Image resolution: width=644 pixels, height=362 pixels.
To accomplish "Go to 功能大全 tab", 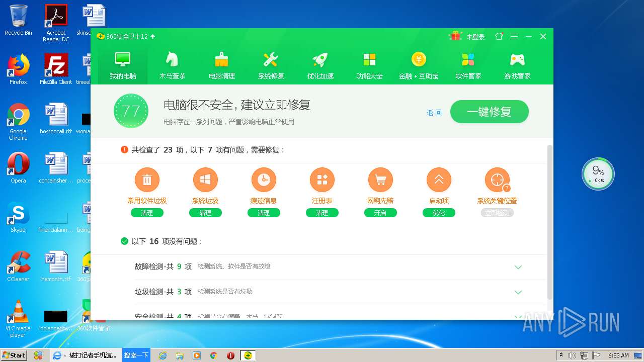I will [x=370, y=65].
